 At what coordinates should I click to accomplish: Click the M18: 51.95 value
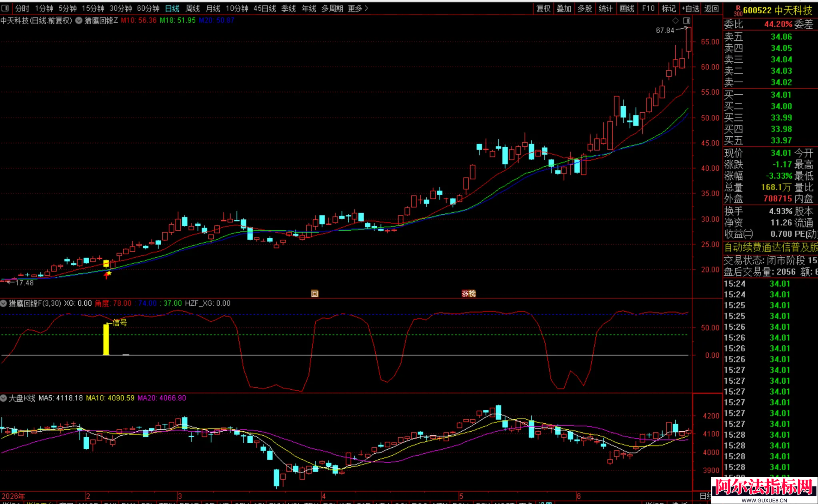point(178,20)
